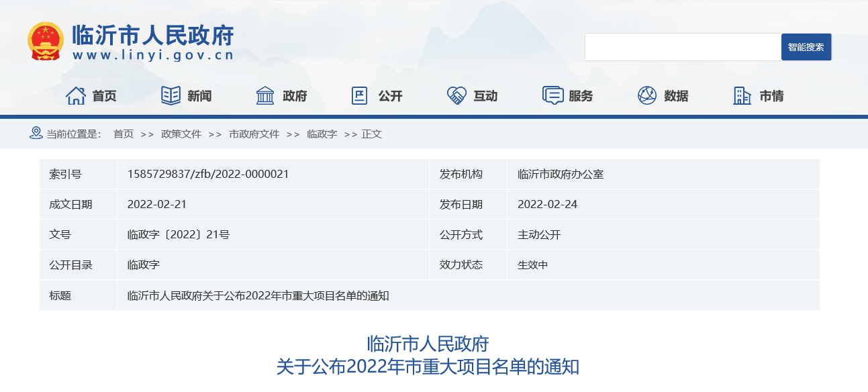This screenshot has height=392, width=868.
Task: Click the 临沂市人民政府 site title
Action: [x=153, y=35]
